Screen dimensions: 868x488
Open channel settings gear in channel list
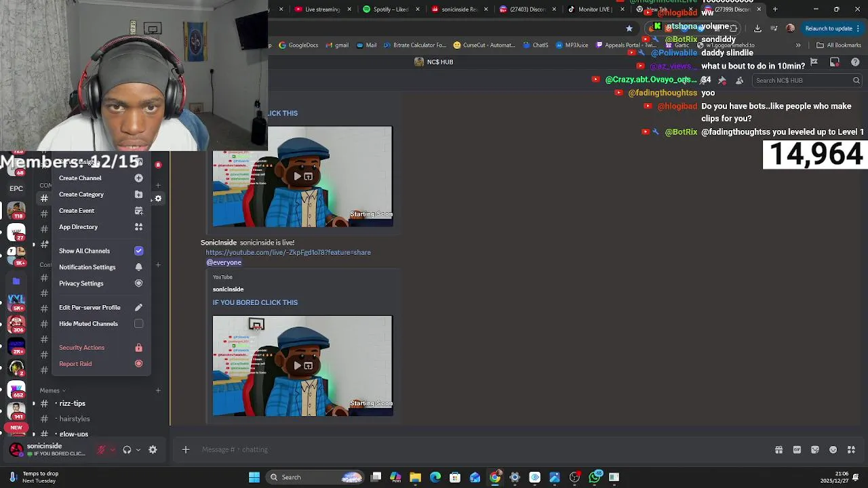(x=158, y=199)
